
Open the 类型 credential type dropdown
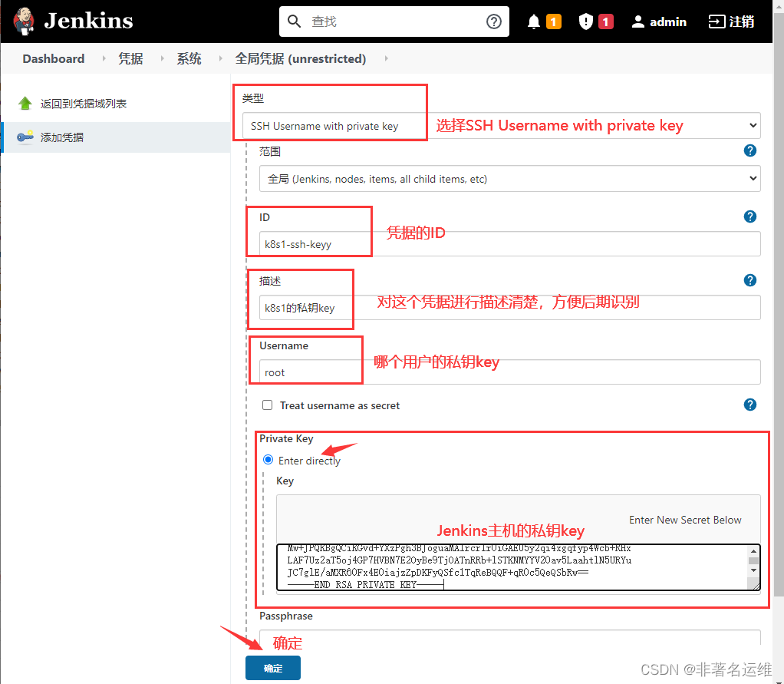click(501, 126)
